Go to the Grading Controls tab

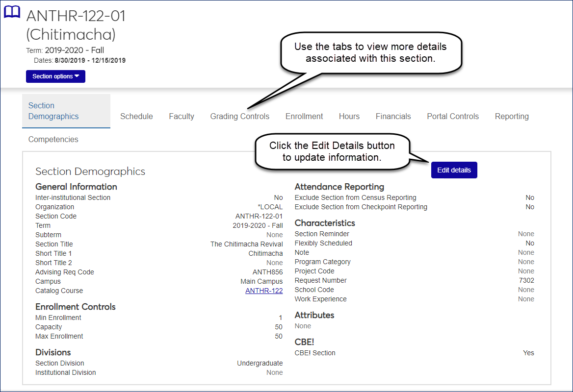[240, 117]
